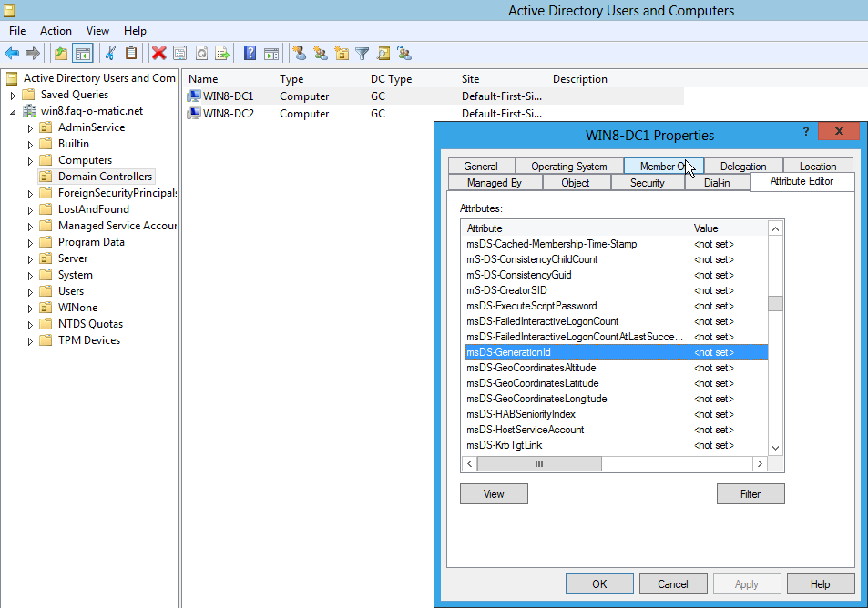Click the Create new user icon
This screenshot has width=868, height=608.
[x=300, y=53]
